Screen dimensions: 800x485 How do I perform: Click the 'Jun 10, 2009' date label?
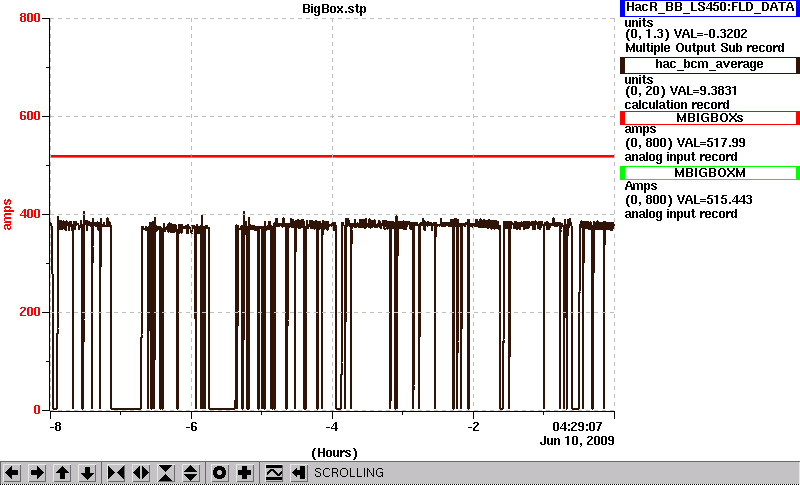[577, 441]
